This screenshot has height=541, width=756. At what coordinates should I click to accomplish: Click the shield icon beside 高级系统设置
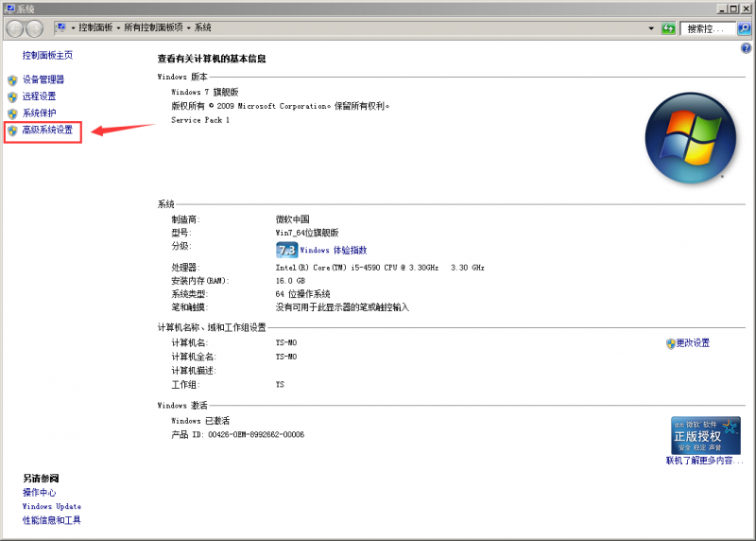tap(12, 131)
